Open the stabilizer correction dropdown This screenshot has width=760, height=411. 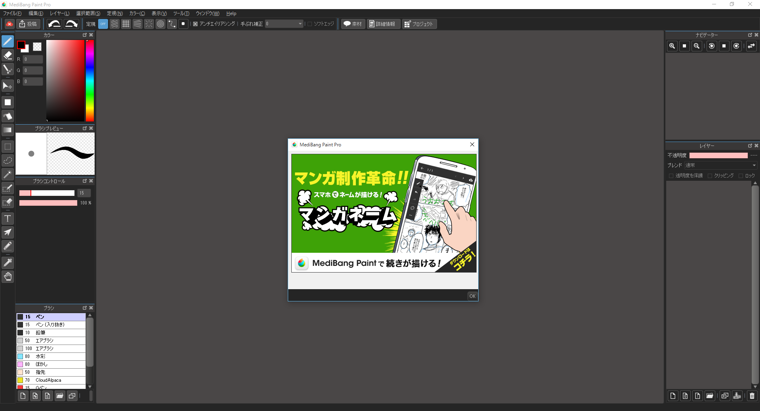(284, 24)
